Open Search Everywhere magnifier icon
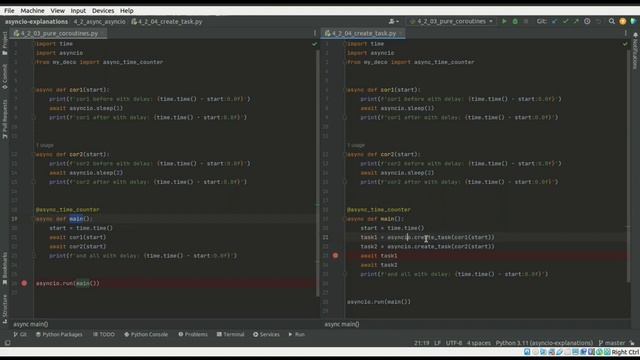640x360 pixels. (x=611, y=21)
